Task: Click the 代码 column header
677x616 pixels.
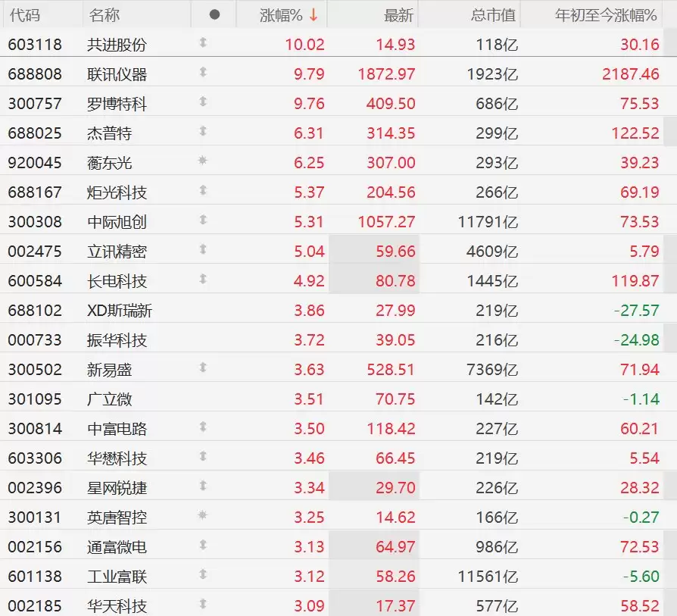Action: pos(24,15)
